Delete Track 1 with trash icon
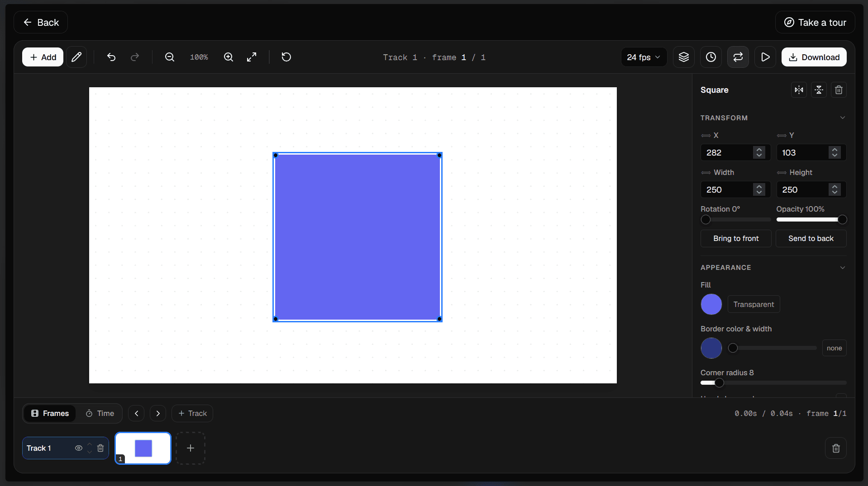 tap(100, 448)
